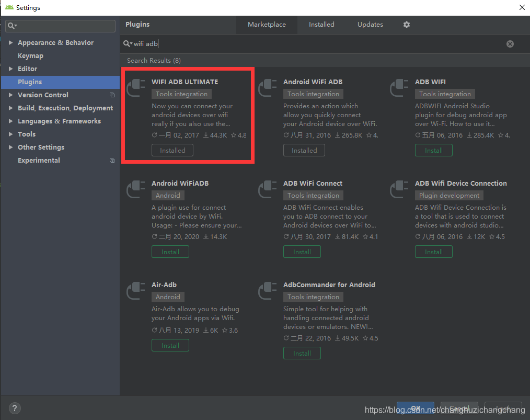The height and width of the screenshot is (420, 530).
Task: Click the Android tag under Android WiFiADB
Action: [168, 196]
